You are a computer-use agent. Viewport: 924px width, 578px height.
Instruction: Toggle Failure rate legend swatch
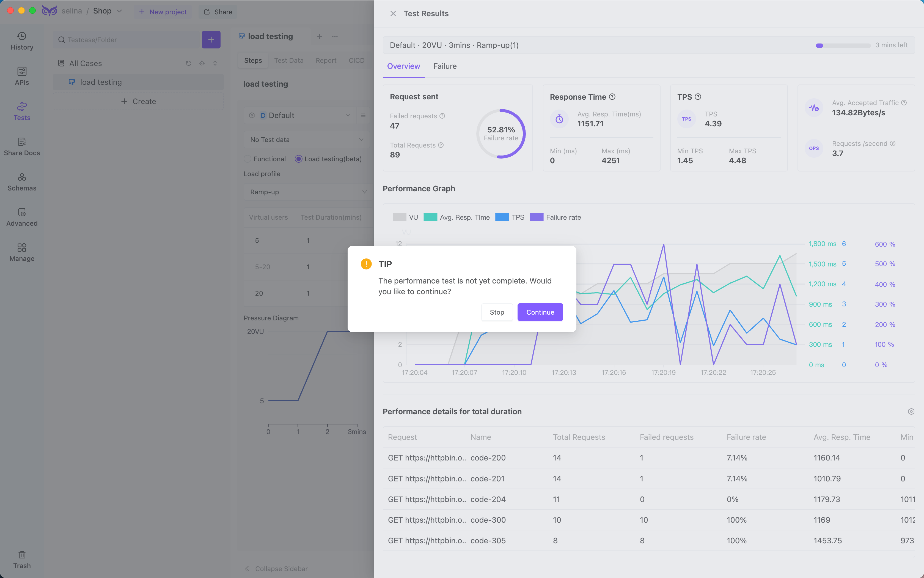537,217
